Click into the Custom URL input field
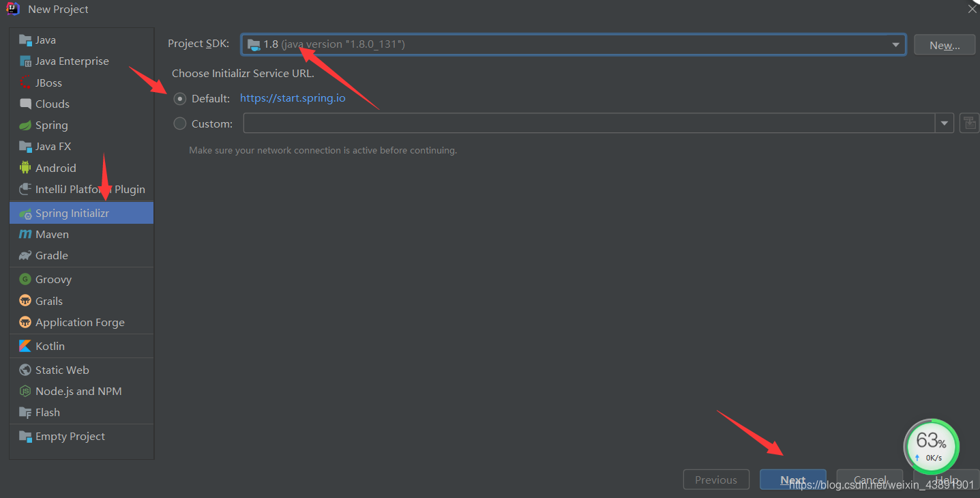 (589, 123)
